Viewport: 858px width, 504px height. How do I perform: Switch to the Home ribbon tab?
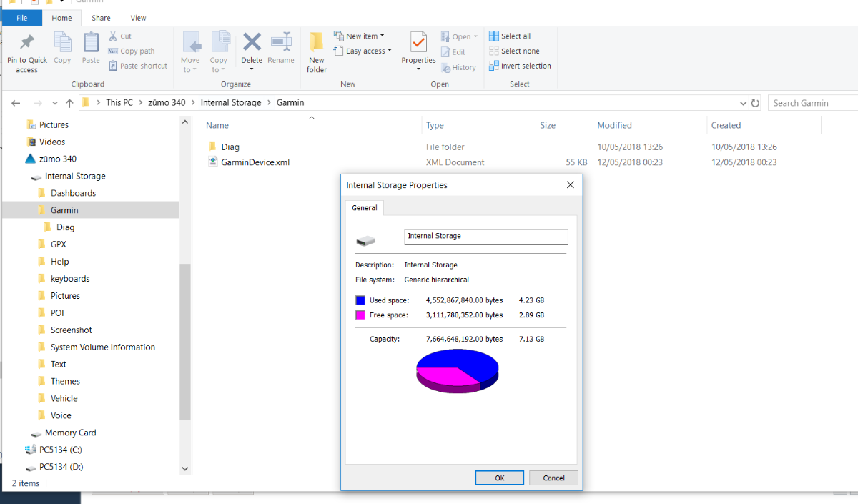click(x=62, y=18)
